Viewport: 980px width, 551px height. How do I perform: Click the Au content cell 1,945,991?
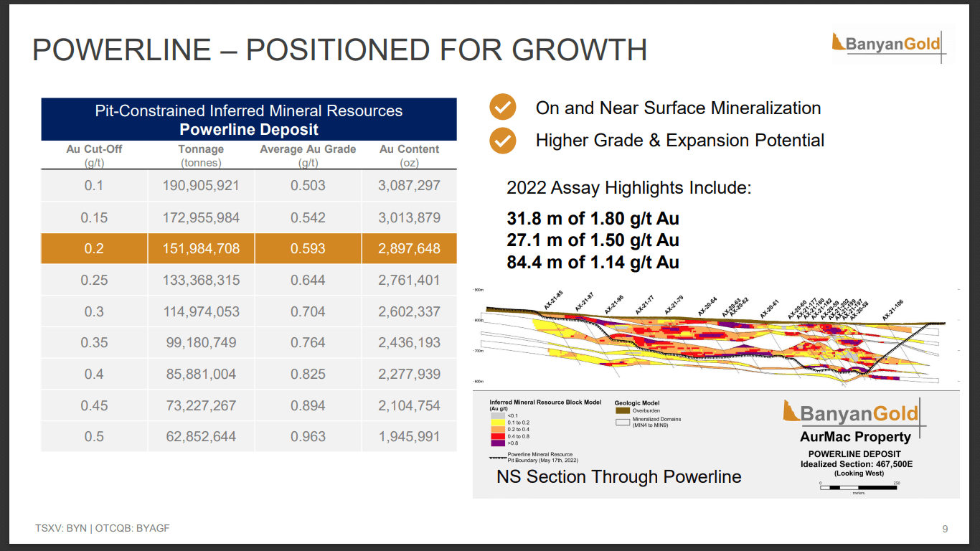[409, 436]
